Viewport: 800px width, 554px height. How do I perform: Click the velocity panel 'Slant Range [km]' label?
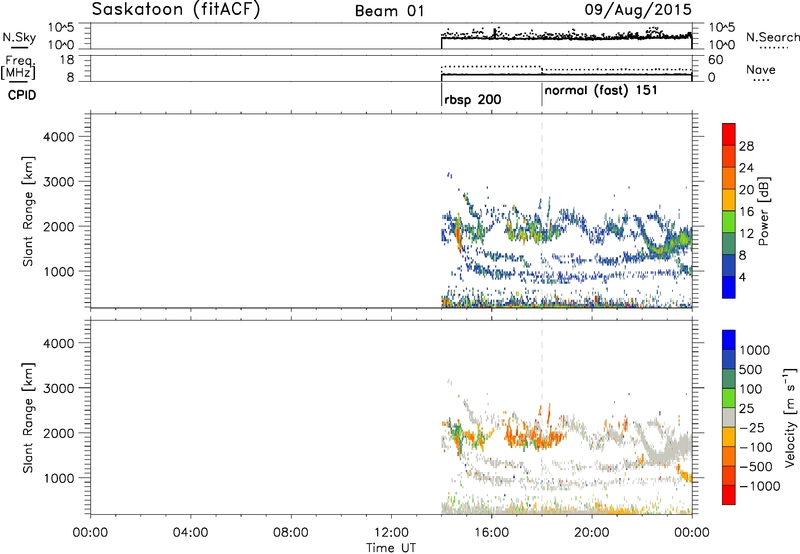(x=29, y=418)
